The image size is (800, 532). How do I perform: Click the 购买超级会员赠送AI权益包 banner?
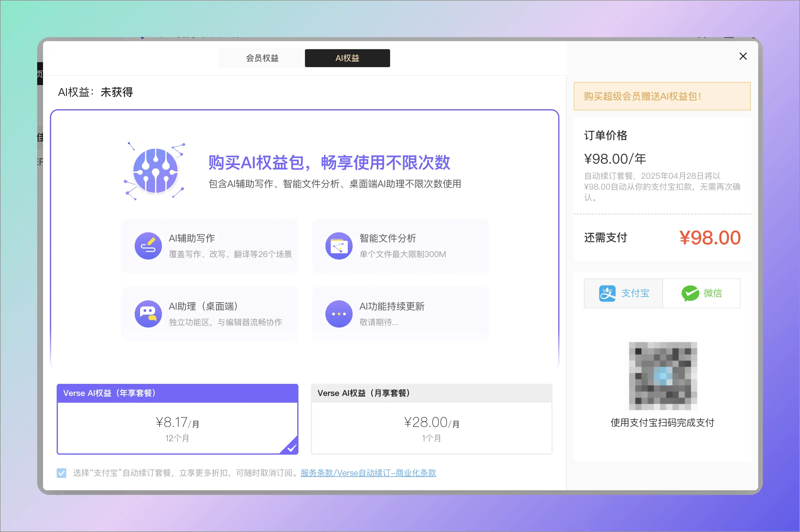pyautogui.click(x=662, y=97)
